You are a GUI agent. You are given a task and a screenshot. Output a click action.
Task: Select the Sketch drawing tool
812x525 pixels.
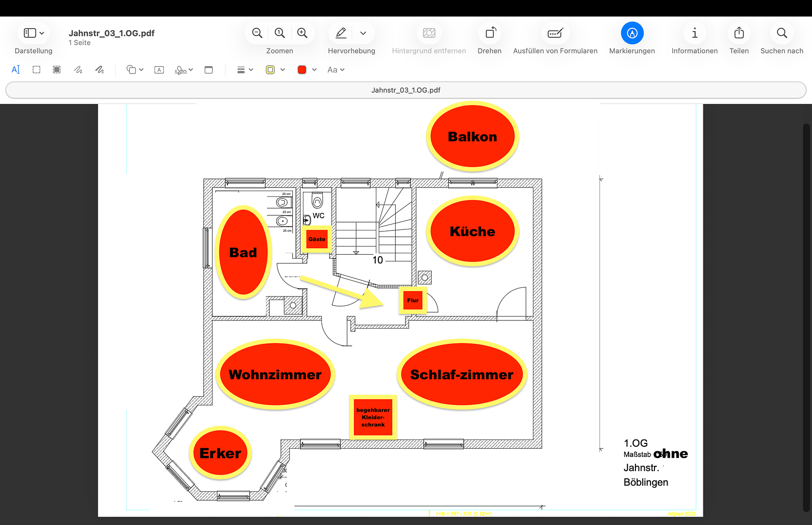point(78,70)
